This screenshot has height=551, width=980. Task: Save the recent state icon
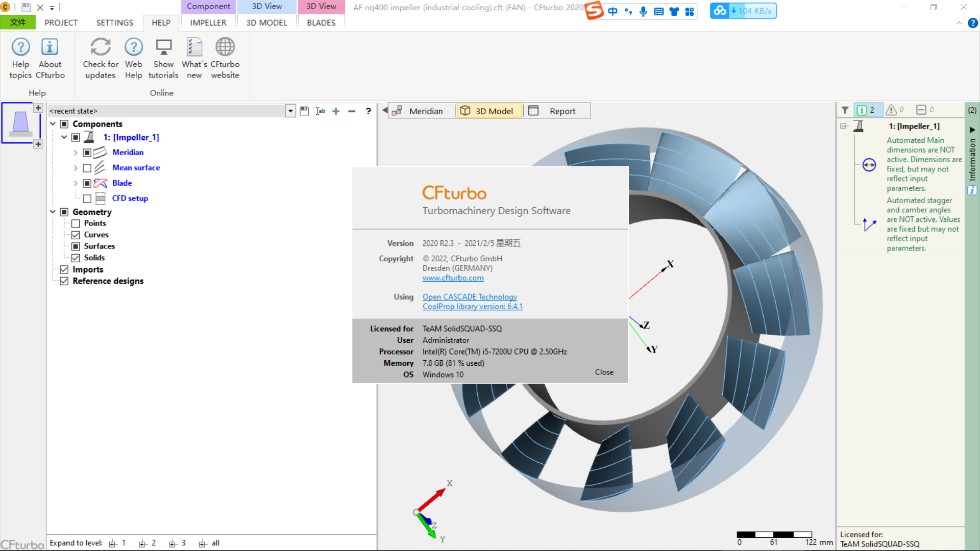(304, 111)
